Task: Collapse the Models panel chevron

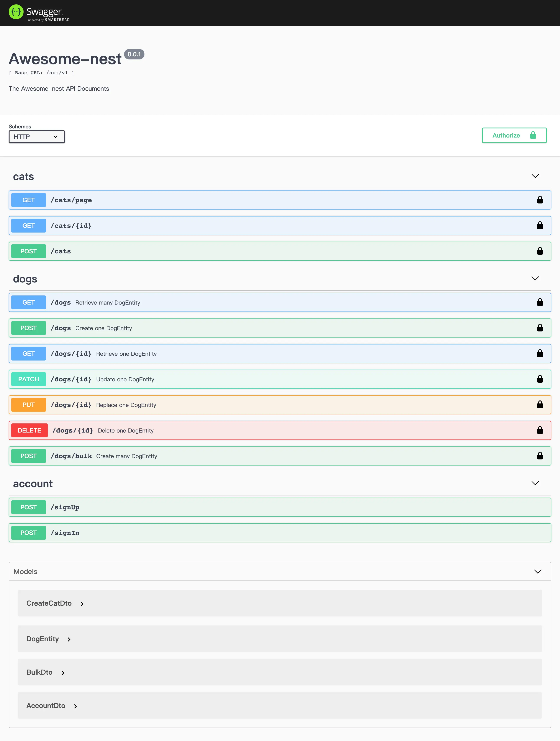Action: point(538,572)
